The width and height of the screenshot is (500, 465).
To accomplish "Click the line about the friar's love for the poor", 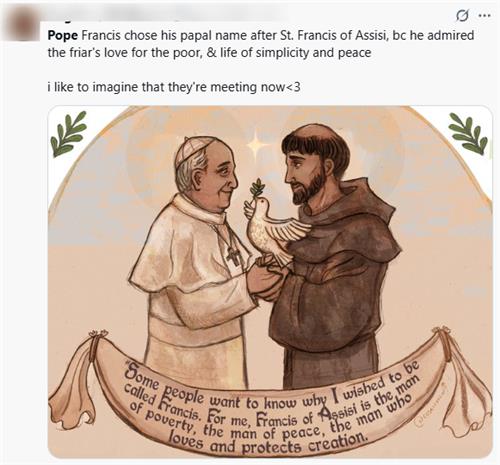I will coord(209,53).
